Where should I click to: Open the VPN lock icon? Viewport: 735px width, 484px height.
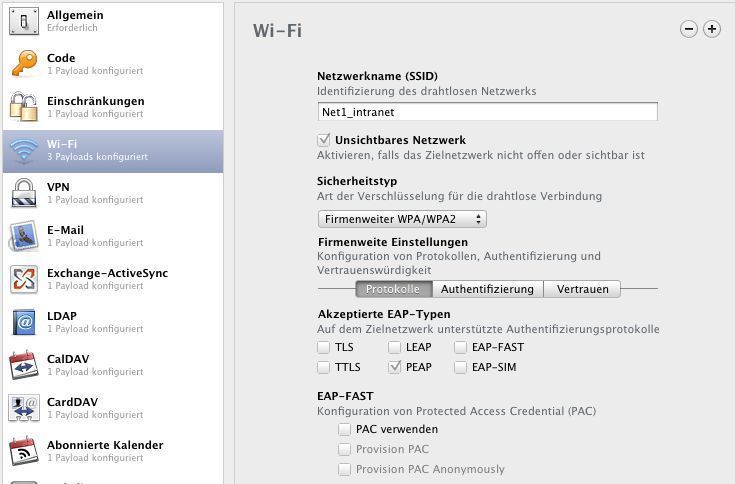(23, 193)
